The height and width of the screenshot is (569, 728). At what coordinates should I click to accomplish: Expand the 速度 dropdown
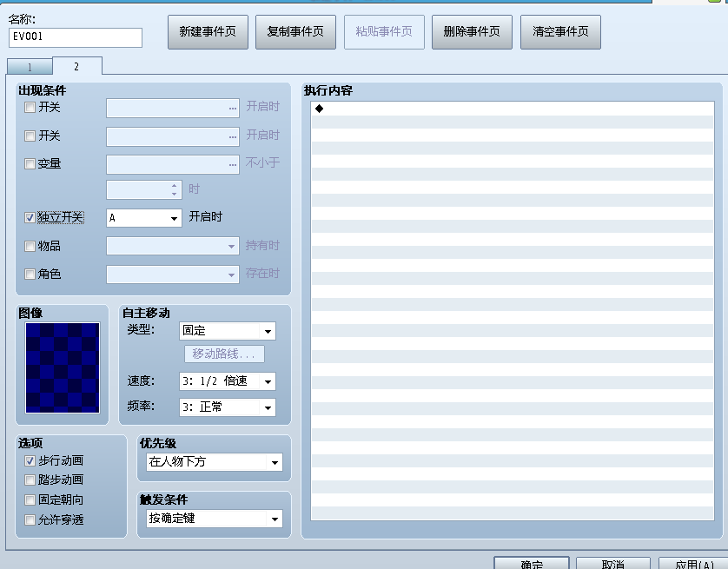228,381
